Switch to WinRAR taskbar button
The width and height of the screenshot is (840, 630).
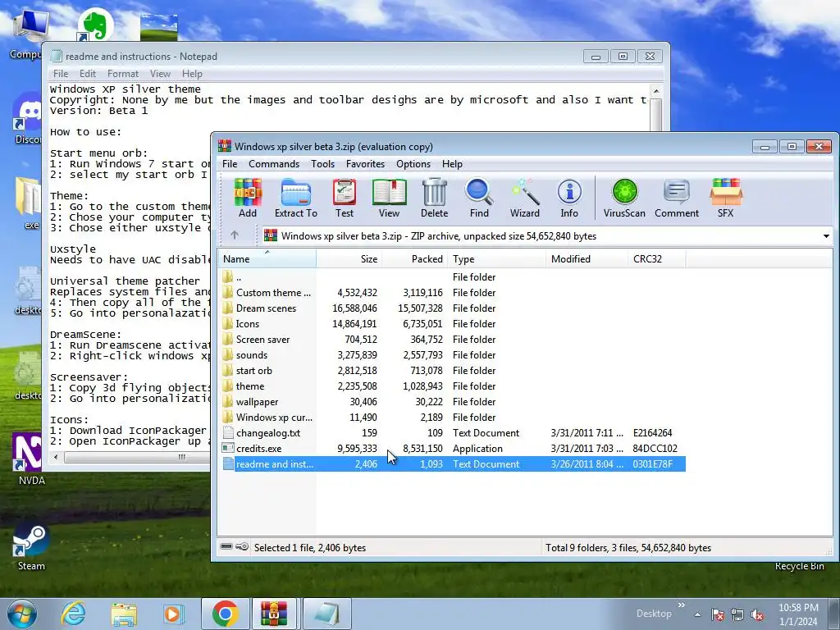[x=274, y=614]
